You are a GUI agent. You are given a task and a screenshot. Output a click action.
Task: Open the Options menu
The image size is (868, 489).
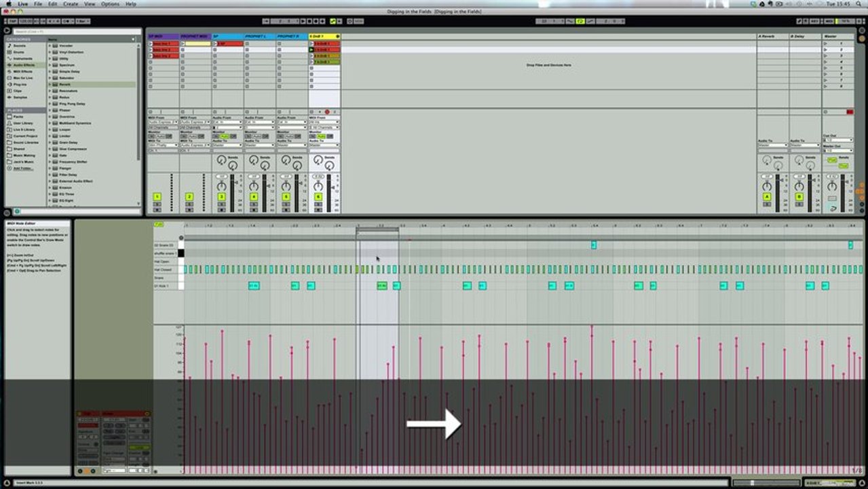pyautogui.click(x=110, y=3)
